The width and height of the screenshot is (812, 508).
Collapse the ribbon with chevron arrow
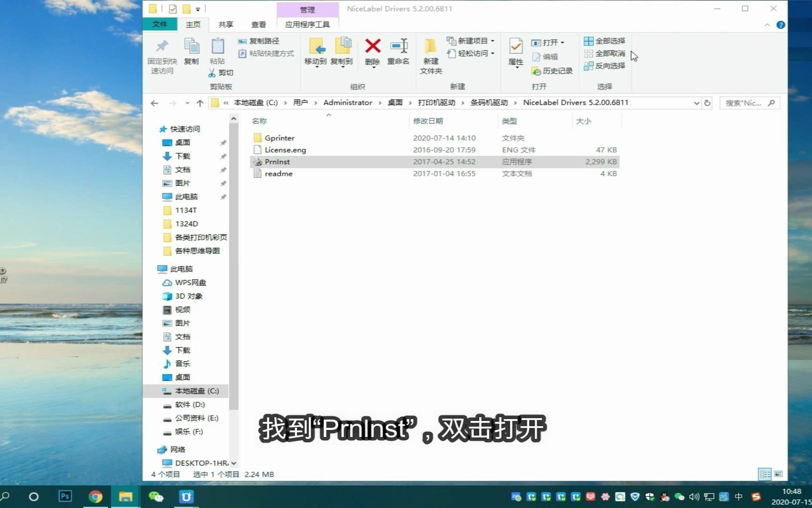click(x=767, y=25)
